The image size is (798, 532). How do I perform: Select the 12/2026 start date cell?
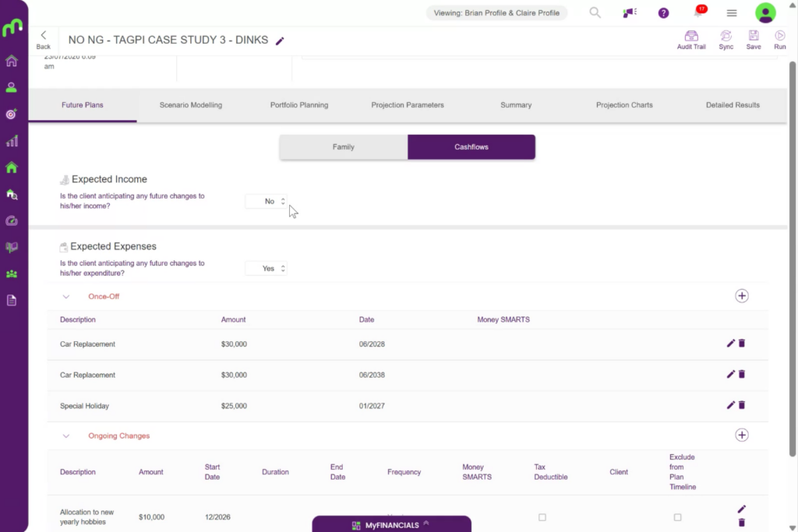point(218,517)
